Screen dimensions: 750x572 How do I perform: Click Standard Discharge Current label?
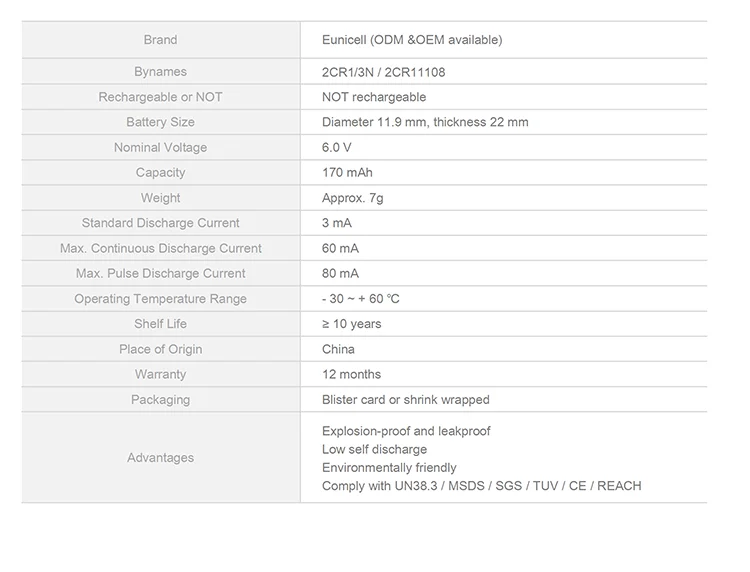(x=160, y=223)
